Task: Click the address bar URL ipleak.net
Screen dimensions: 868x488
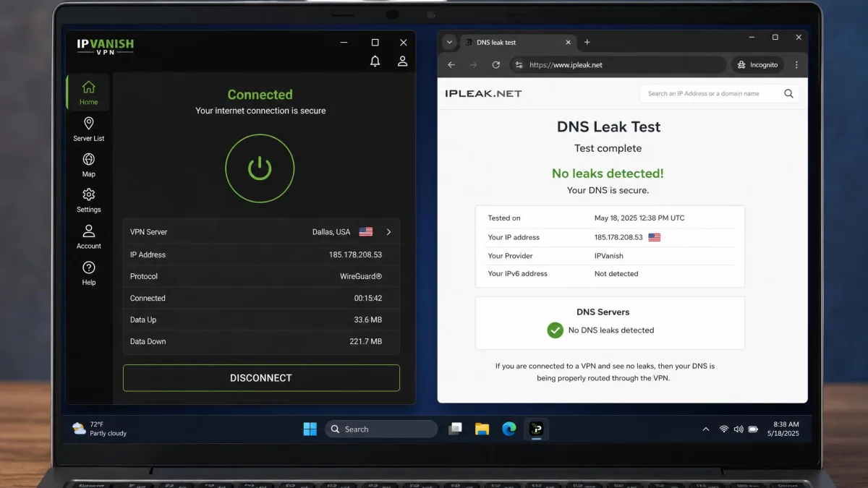Action: (x=566, y=64)
